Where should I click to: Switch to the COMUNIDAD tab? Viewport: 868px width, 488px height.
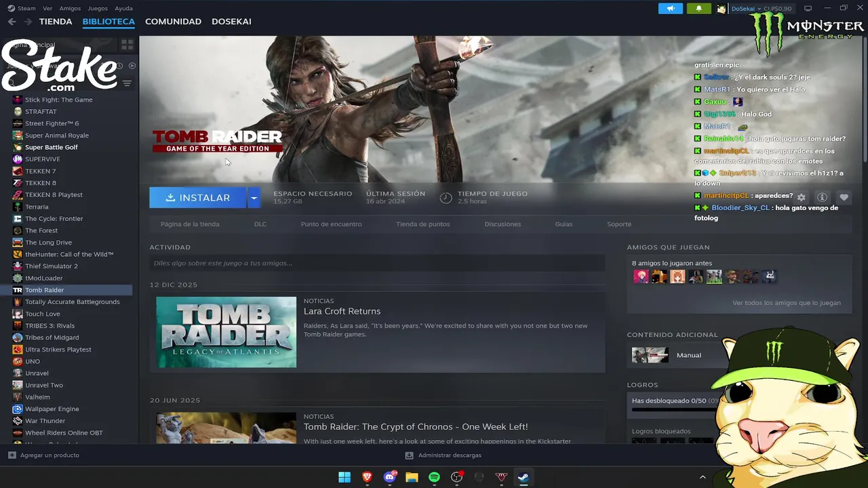click(x=173, y=22)
